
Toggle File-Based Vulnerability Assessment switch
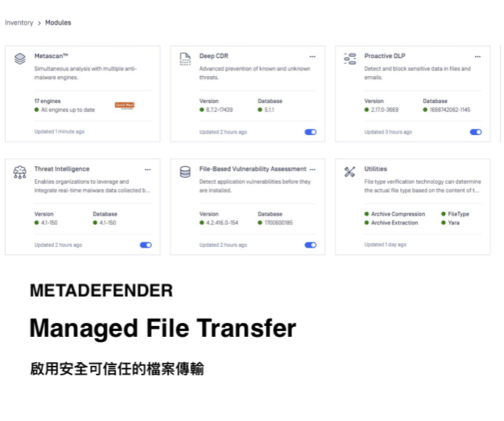311,245
